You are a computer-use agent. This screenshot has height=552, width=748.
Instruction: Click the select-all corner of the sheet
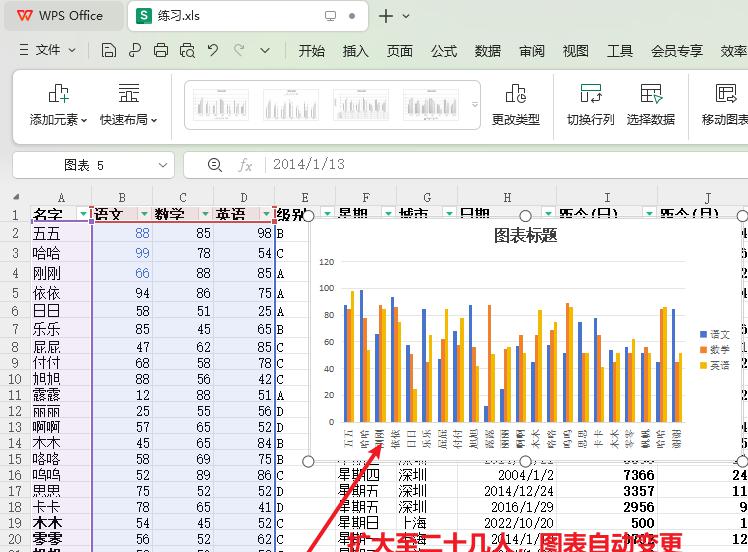pos(16,197)
